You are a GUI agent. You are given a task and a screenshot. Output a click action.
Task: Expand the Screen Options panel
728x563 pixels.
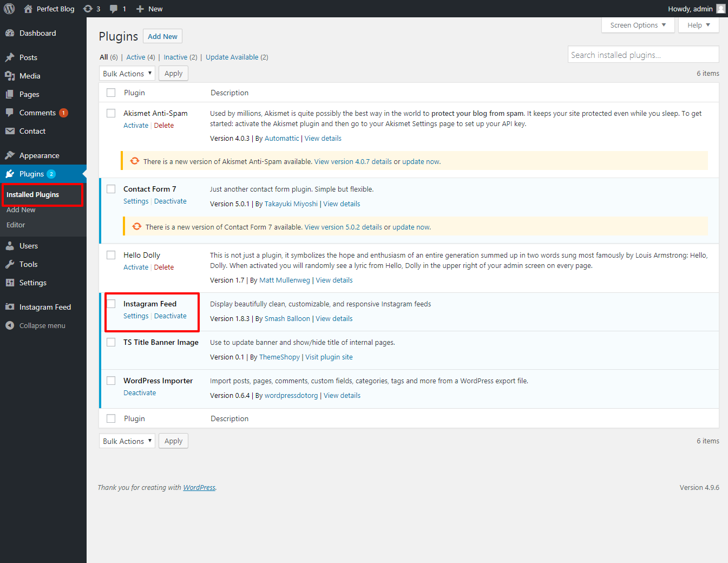[x=638, y=25]
